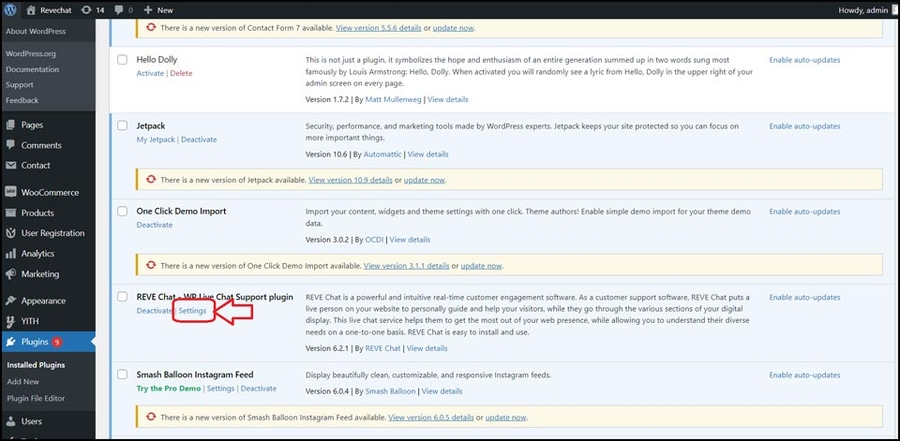Click the WordPress logo icon
This screenshot has width=900, height=441.
click(x=10, y=9)
